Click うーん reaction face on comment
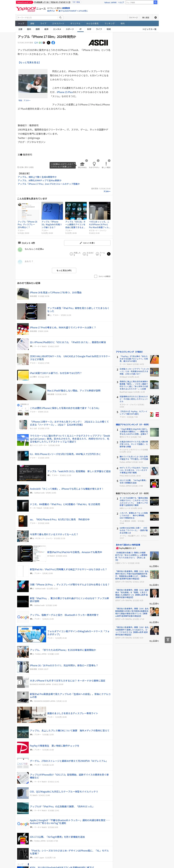The width and height of the screenshot is (174, 868). [x=97, y=254]
